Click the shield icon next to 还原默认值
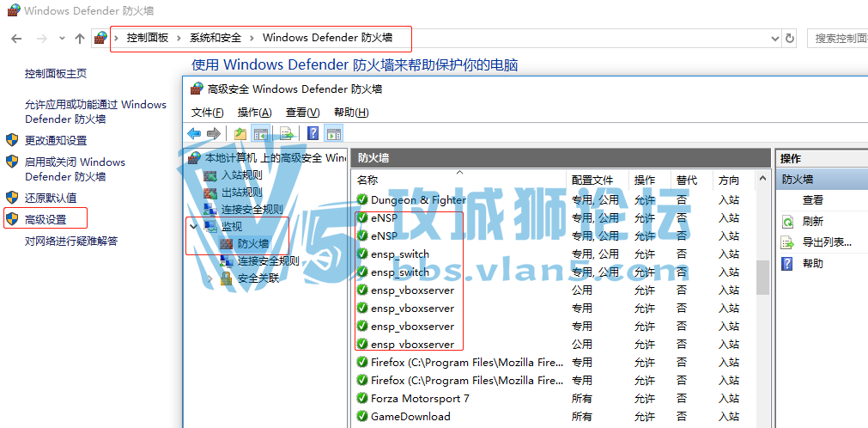This screenshot has width=868, height=428. click(x=12, y=198)
